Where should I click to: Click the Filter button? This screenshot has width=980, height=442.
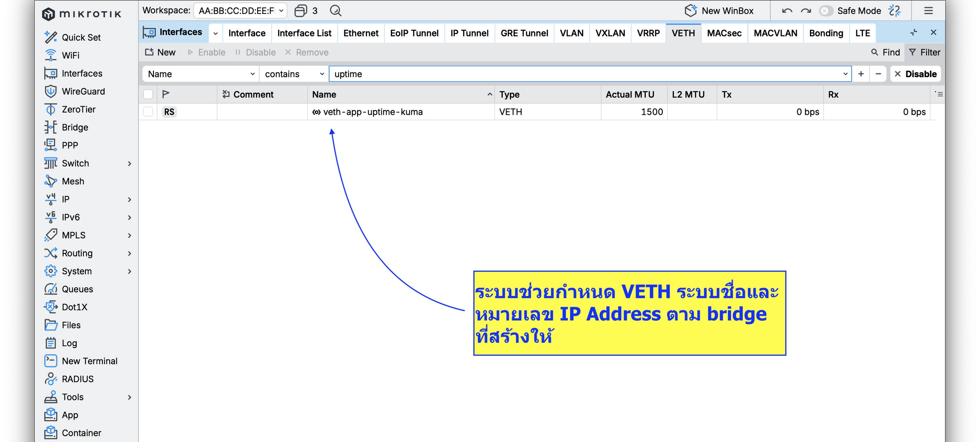pos(925,52)
